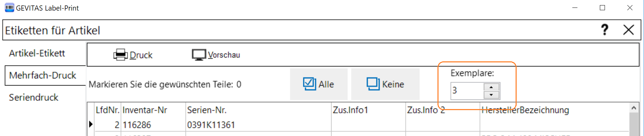Deselect all parts with Keine button
The width and height of the screenshot is (644, 136).
coord(386,84)
